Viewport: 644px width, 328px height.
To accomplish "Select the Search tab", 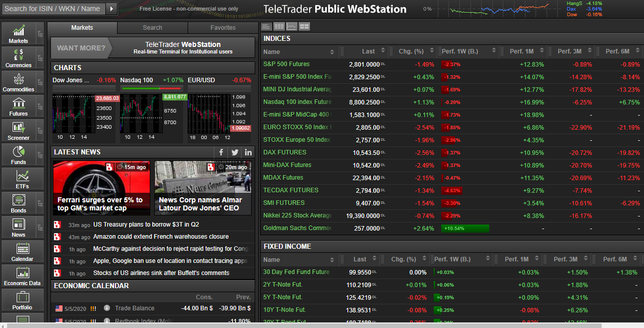I will coord(152,28).
